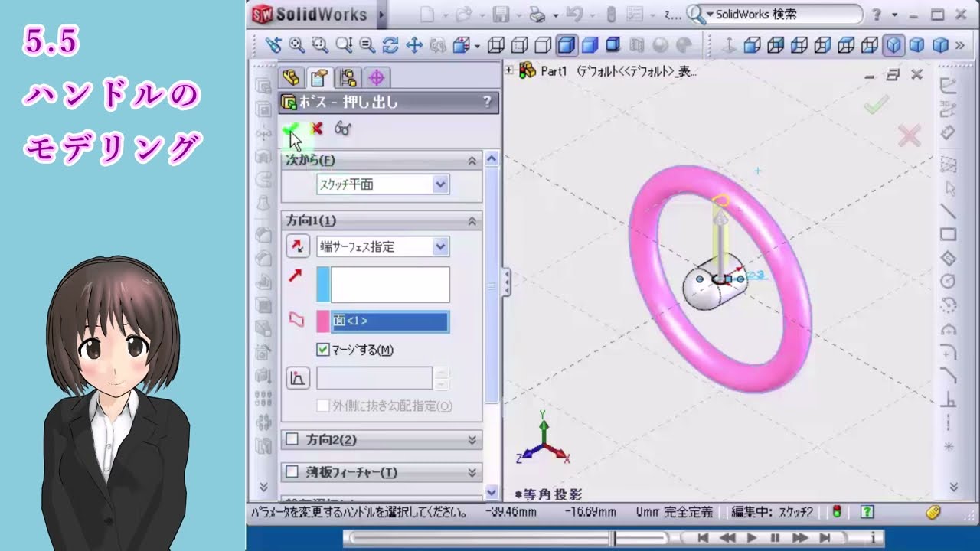Toggle the マージする(M) merge checkbox
The height and width of the screenshot is (551, 980).
coord(323,350)
